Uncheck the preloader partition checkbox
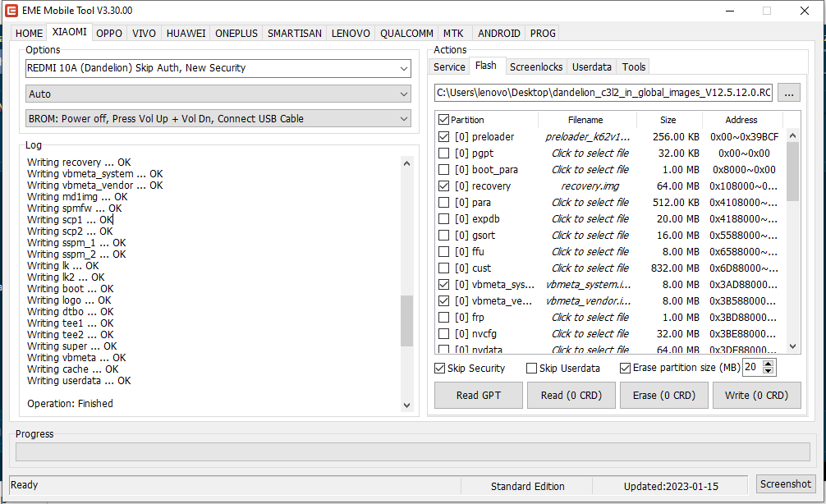 [443, 136]
